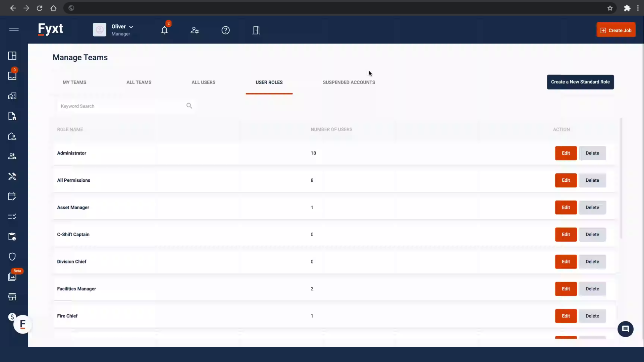The height and width of the screenshot is (362, 644).
Task: Click the browser reload icon
Action: 40,8
